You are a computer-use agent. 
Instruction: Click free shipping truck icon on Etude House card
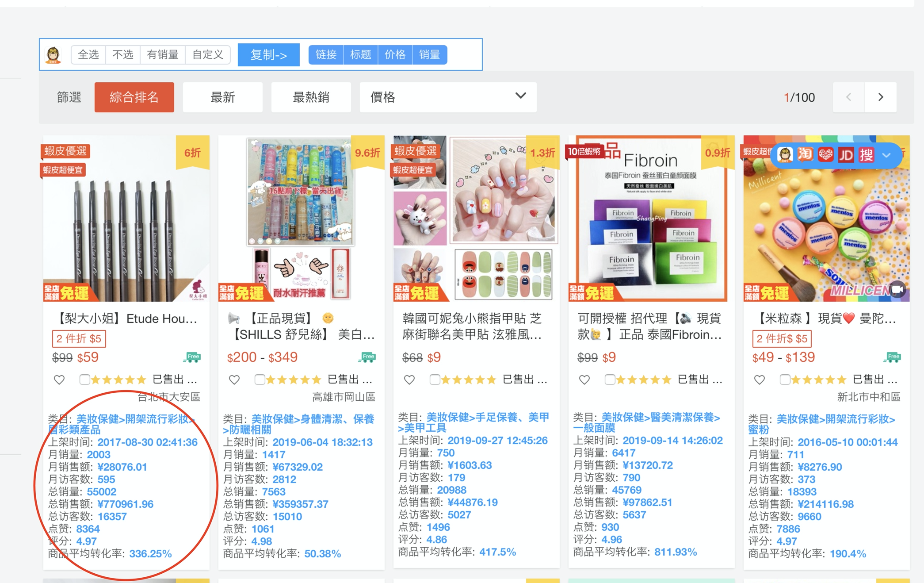click(x=192, y=357)
